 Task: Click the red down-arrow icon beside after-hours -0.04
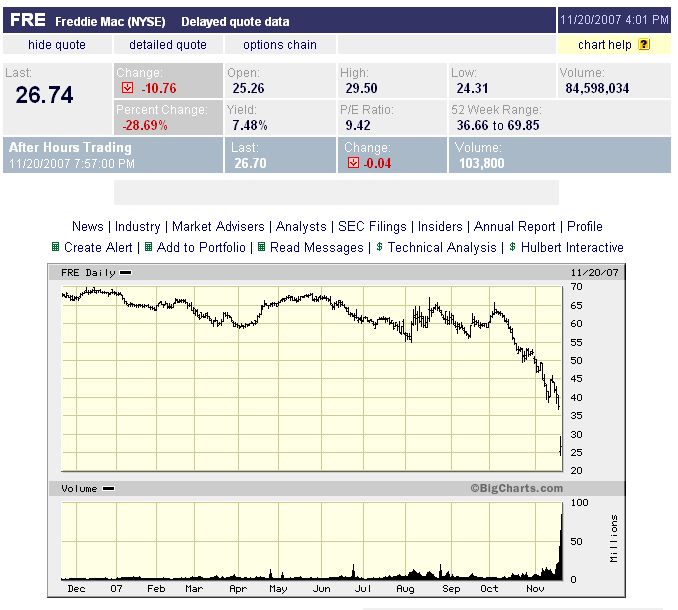(353, 163)
